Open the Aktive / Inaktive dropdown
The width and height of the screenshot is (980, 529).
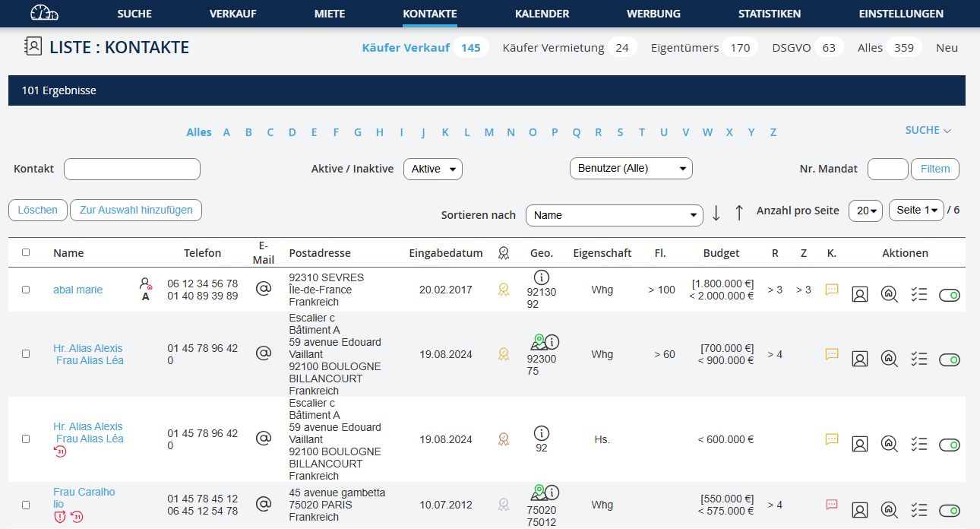432,169
